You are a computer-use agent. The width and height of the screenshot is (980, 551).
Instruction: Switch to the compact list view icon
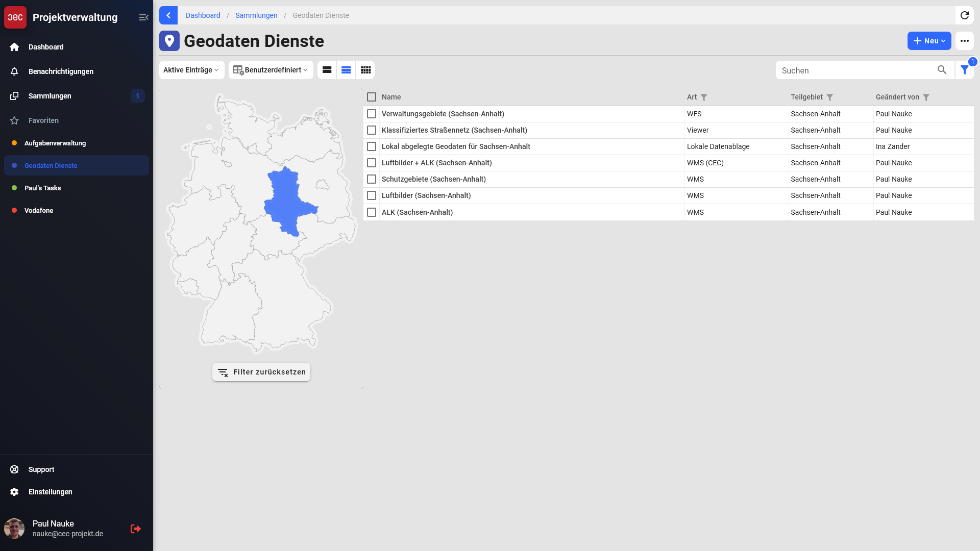click(x=346, y=70)
